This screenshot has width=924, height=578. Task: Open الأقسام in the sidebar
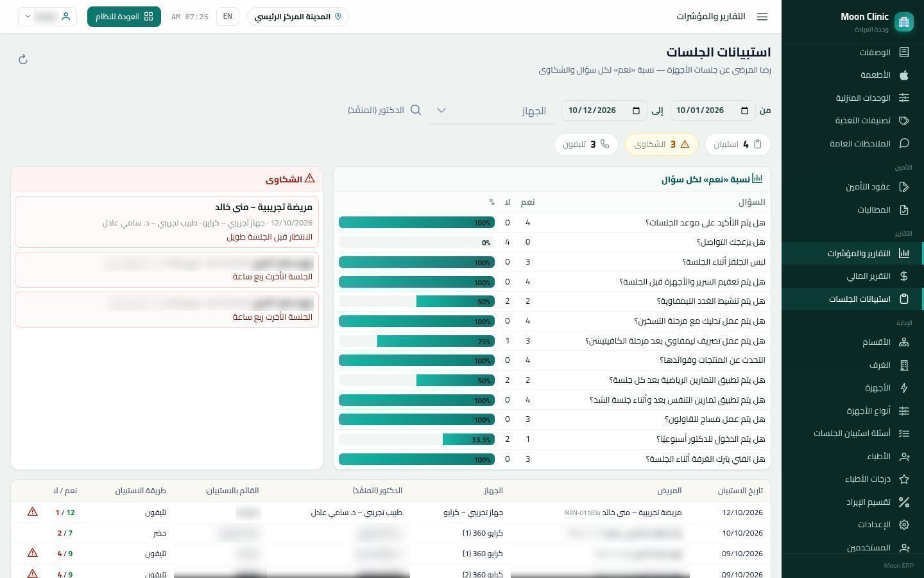coord(852,342)
